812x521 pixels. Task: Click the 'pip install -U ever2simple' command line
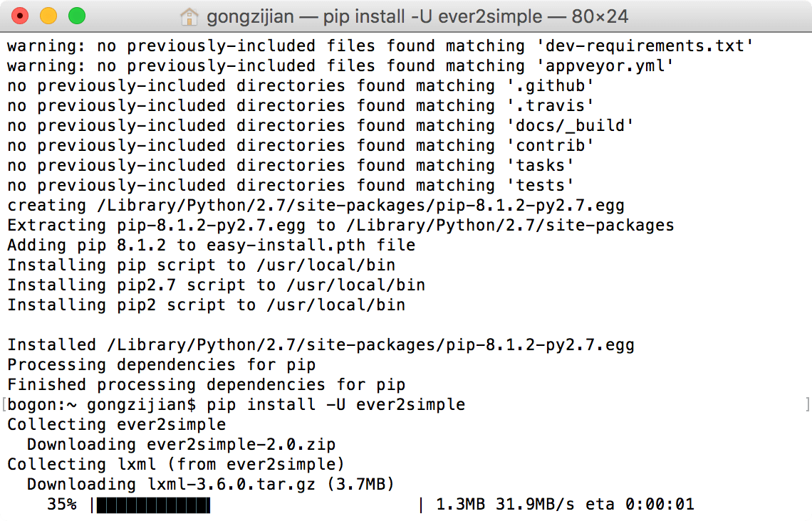pyautogui.click(x=335, y=404)
